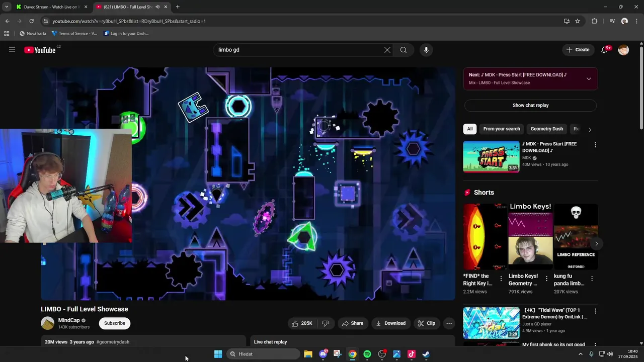Show hidden system tray icons
The height and width of the screenshot is (362, 644).
580,354
